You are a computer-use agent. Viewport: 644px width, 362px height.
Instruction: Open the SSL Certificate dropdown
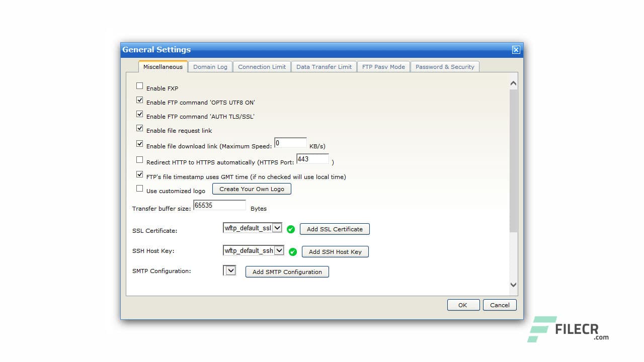(277, 227)
